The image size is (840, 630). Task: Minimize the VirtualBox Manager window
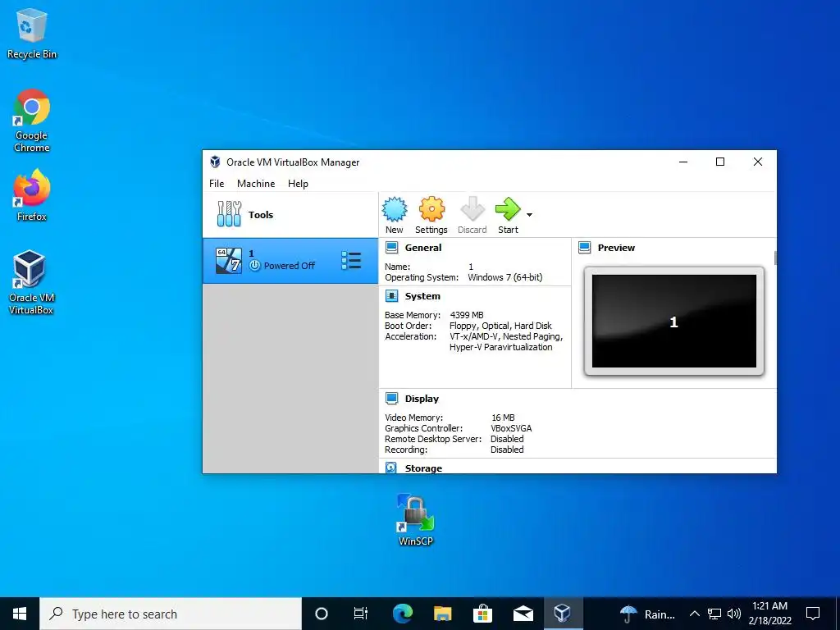click(x=683, y=162)
